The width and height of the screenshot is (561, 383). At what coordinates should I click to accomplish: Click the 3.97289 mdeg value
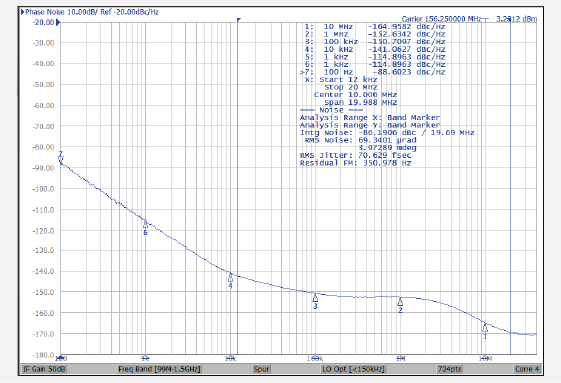coord(387,147)
